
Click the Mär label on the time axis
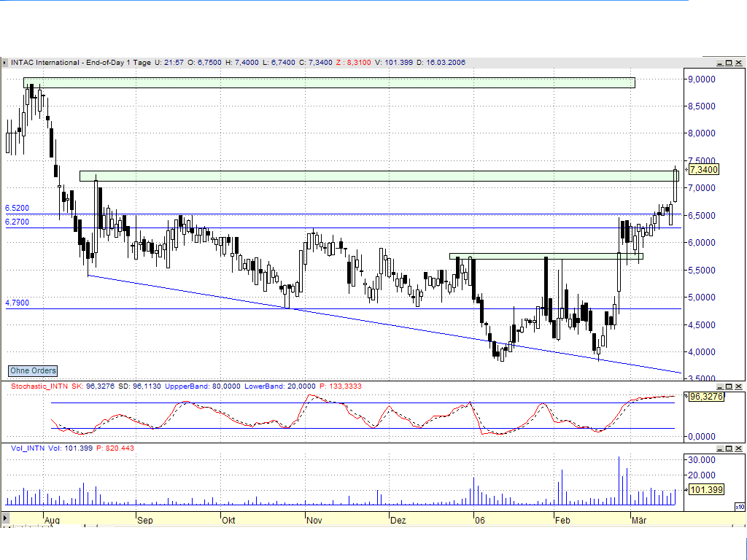pos(640,521)
